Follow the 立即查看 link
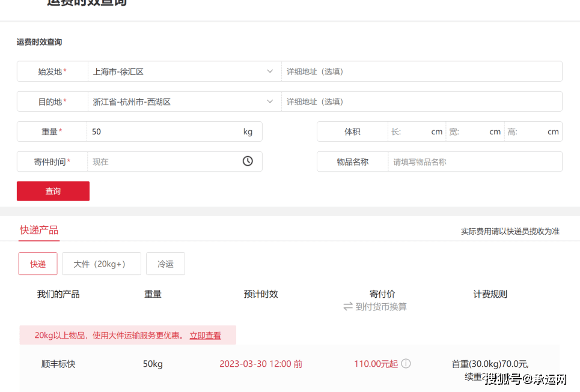The height and width of the screenshot is (392, 580). pyautogui.click(x=205, y=336)
